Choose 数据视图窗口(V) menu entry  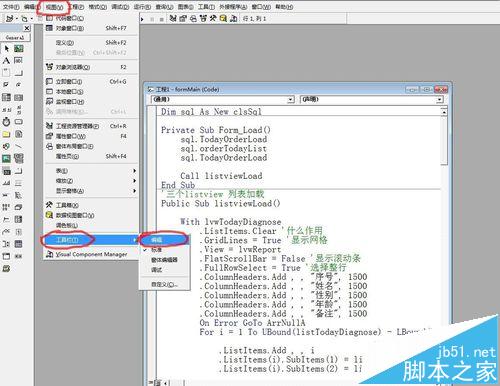(91, 215)
